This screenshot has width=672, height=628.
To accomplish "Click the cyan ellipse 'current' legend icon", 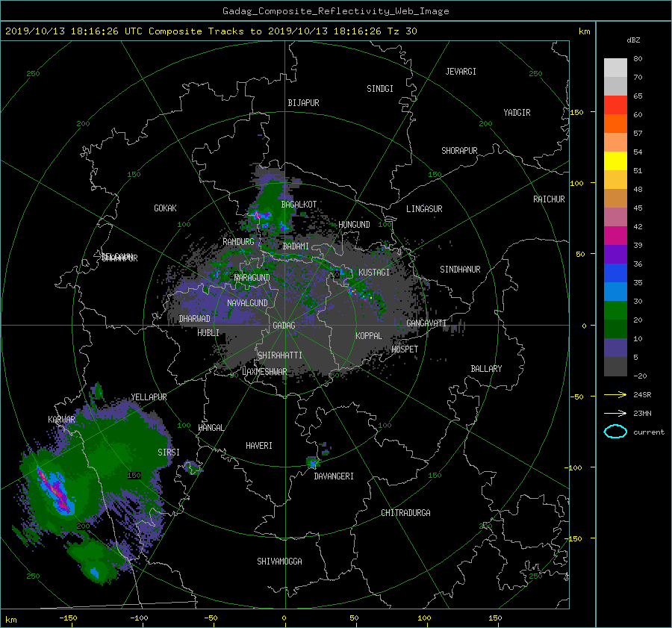I will pyautogui.click(x=615, y=432).
